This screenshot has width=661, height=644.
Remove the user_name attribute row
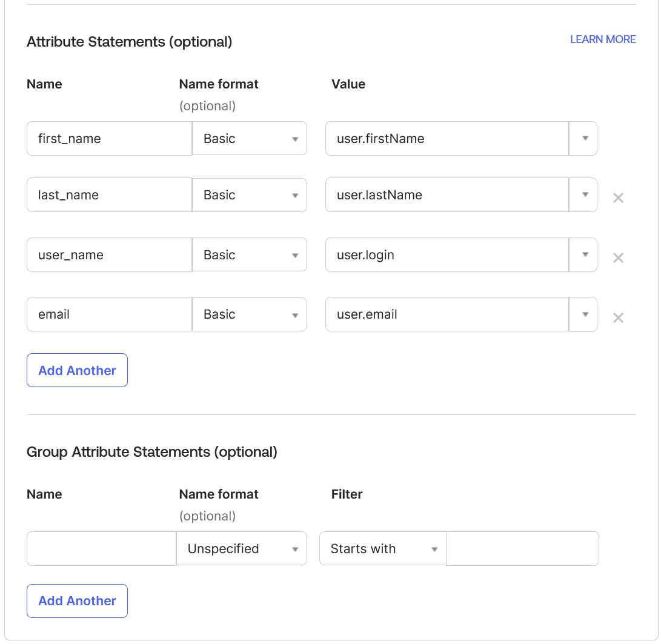(618, 258)
